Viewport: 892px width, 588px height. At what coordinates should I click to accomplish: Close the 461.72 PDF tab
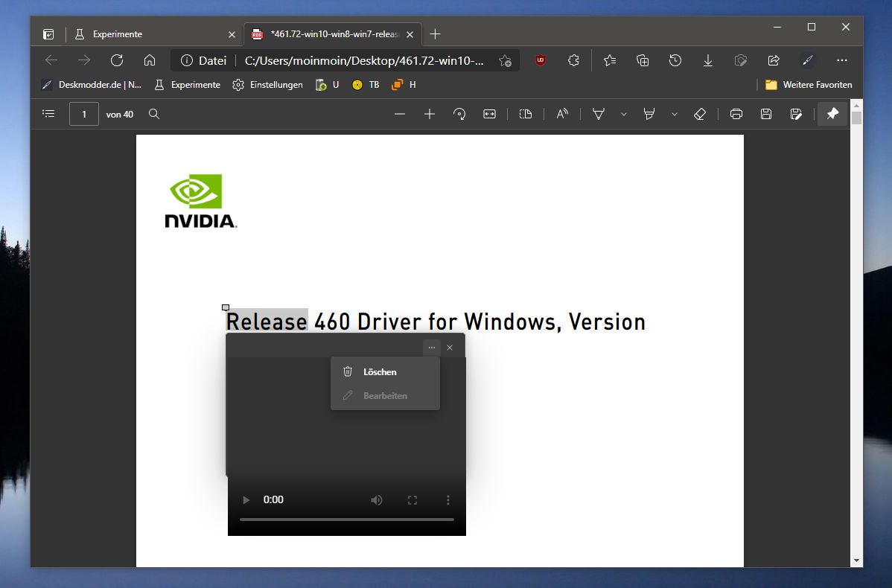tap(410, 35)
